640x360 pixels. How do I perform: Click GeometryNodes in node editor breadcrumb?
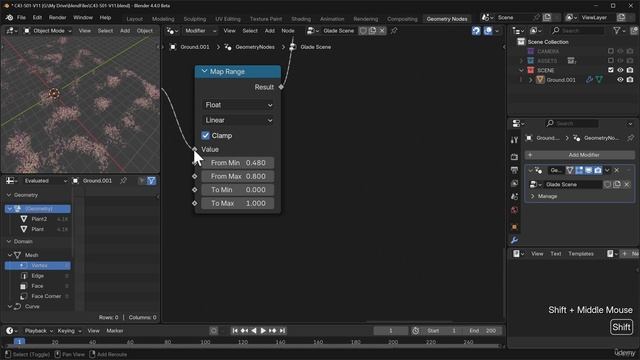tap(255, 47)
